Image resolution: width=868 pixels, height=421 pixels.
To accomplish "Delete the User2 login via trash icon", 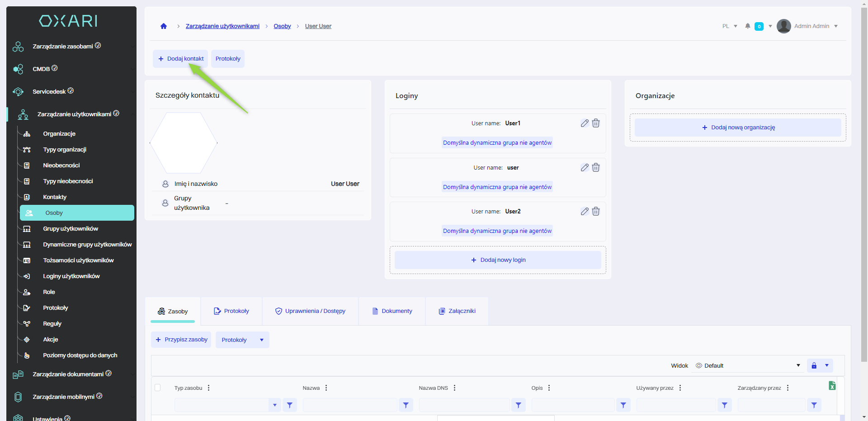I will 596,212.
